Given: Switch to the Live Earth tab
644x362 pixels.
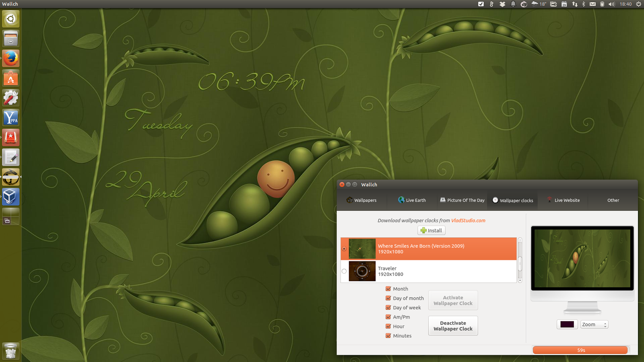Looking at the screenshot, I should pos(412,200).
